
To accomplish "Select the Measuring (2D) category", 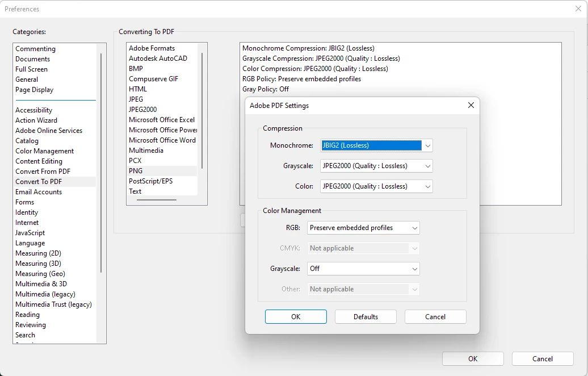I will point(38,253).
